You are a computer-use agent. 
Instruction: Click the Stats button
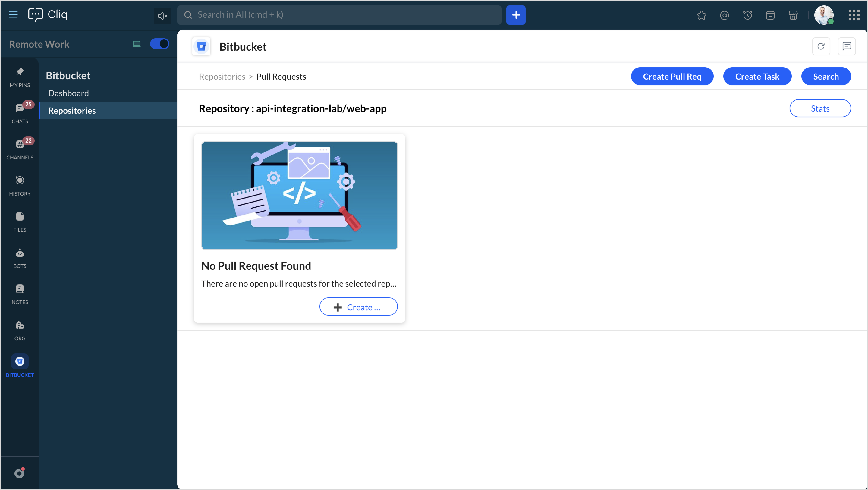point(820,108)
